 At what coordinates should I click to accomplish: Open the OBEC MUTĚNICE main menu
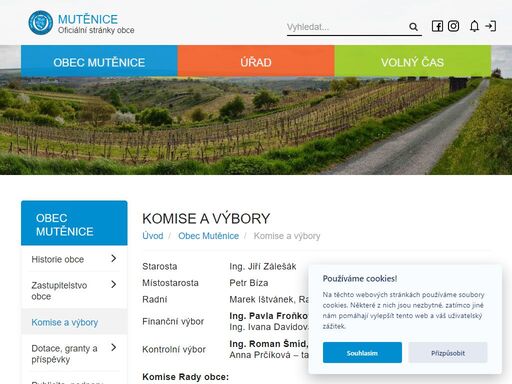[99, 61]
